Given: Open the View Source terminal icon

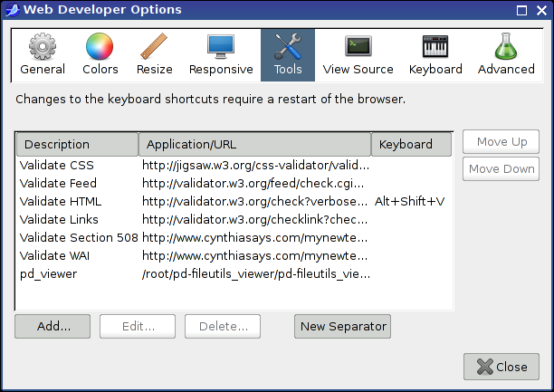Looking at the screenshot, I should click(x=358, y=46).
